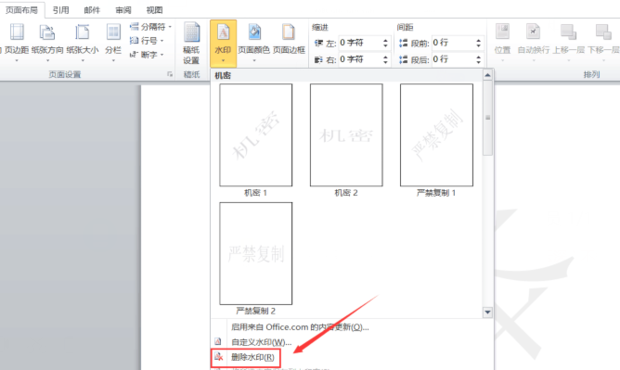Choose 启用来自 Office.com 的内容更新
Screen dimensions: 620x370
tap(300, 327)
